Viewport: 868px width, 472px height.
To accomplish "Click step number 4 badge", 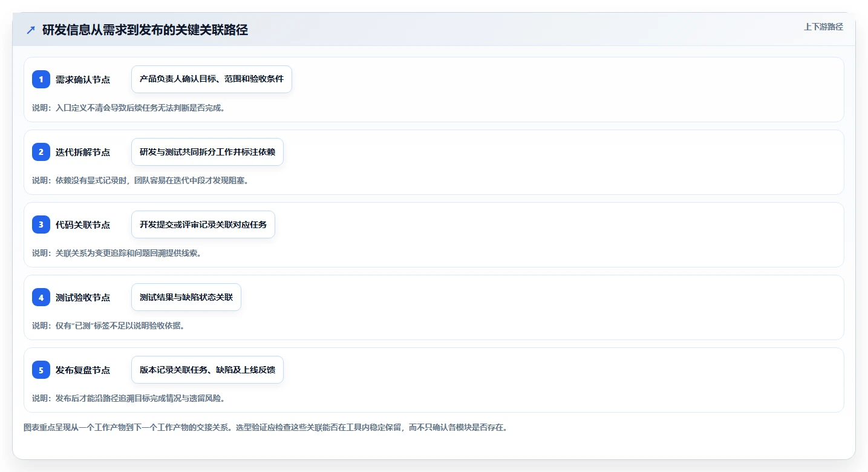I will (x=41, y=297).
